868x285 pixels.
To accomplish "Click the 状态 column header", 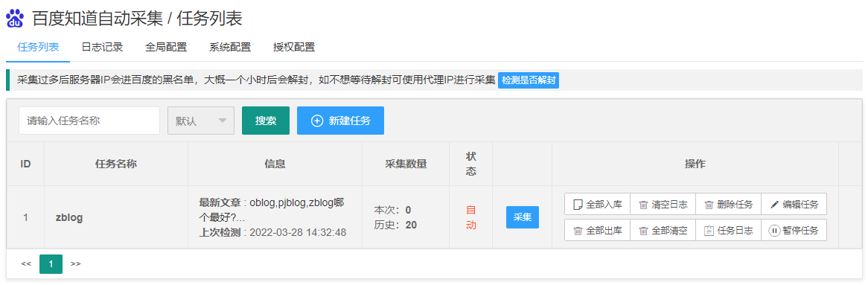I will [x=471, y=164].
